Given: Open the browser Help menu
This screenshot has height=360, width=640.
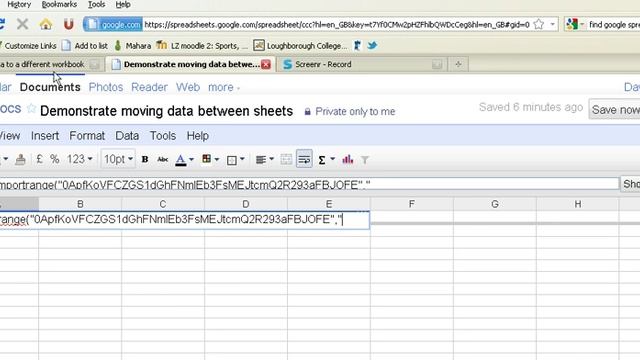Looking at the screenshot, I should (x=123, y=4).
